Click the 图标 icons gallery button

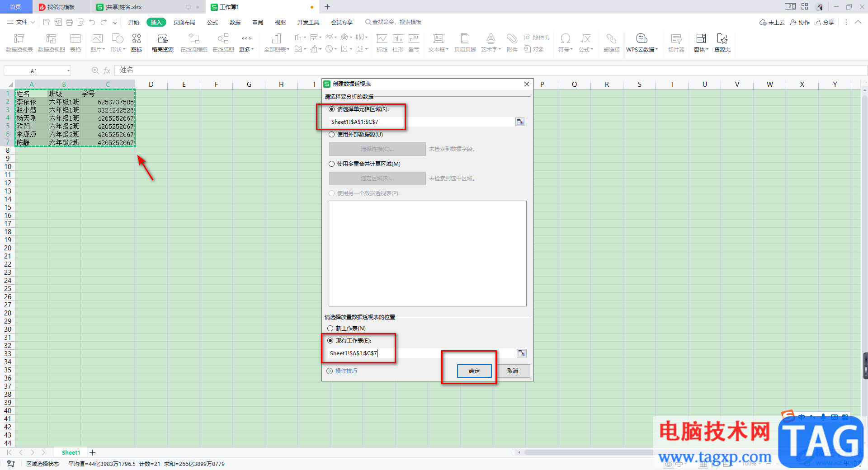tap(137, 43)
